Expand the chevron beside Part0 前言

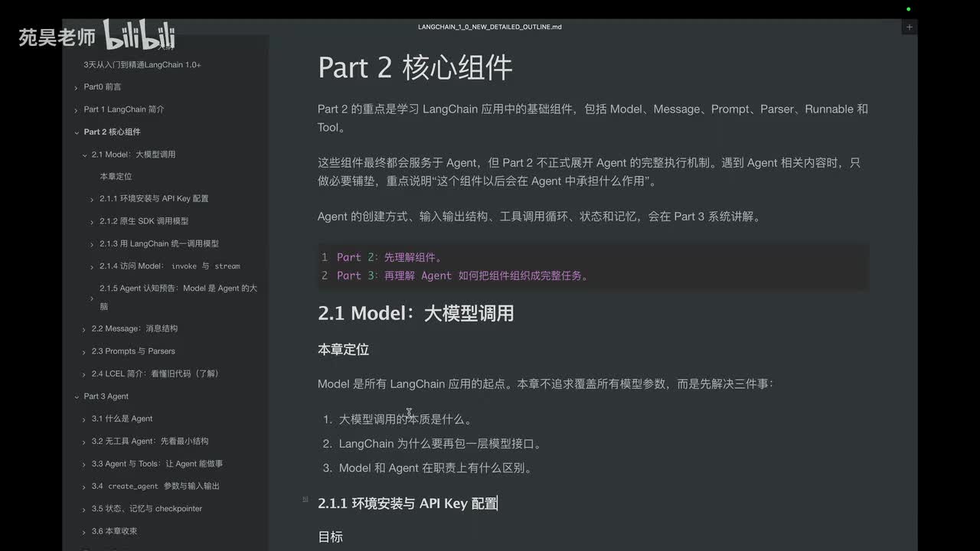click(76, 88)
